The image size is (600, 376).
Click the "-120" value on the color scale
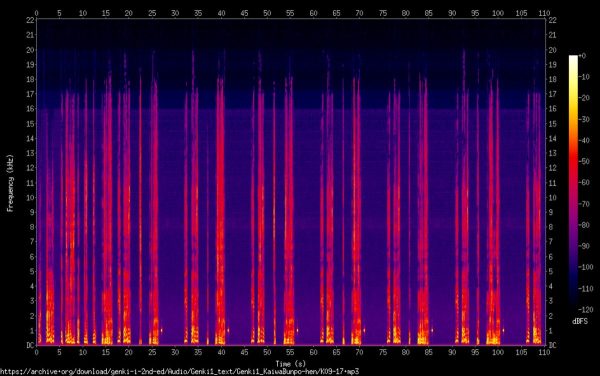pyautogui.click(x=586, y=309)
